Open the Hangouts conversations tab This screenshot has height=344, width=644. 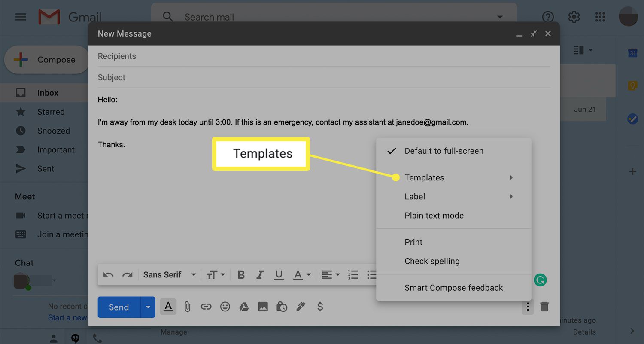75,339
